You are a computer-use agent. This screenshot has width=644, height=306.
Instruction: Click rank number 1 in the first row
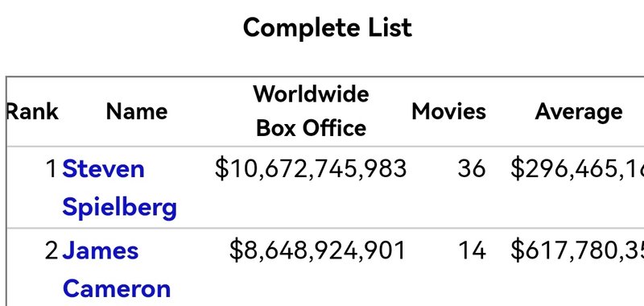click(x=52, y=169)
